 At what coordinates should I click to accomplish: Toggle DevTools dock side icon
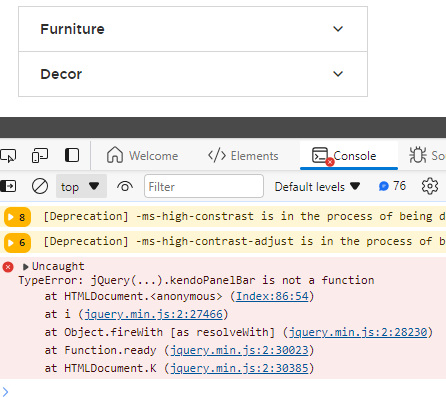(x=72, y=155)
